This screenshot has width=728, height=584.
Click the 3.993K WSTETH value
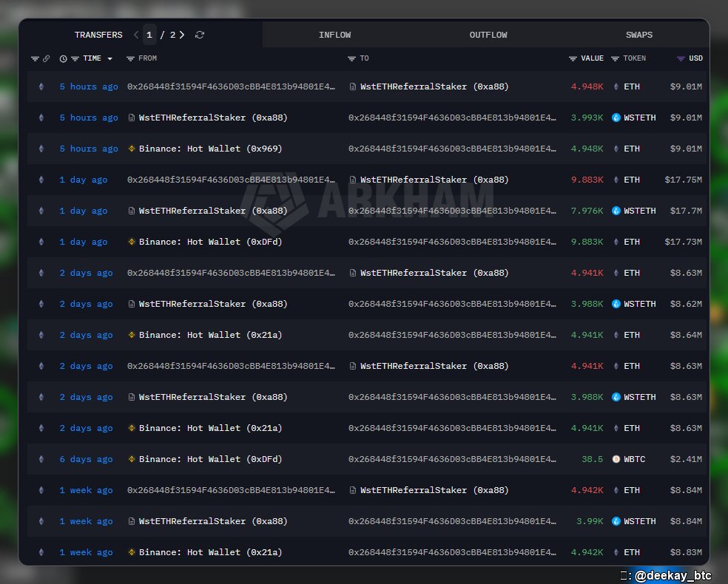tap(587, 118)
